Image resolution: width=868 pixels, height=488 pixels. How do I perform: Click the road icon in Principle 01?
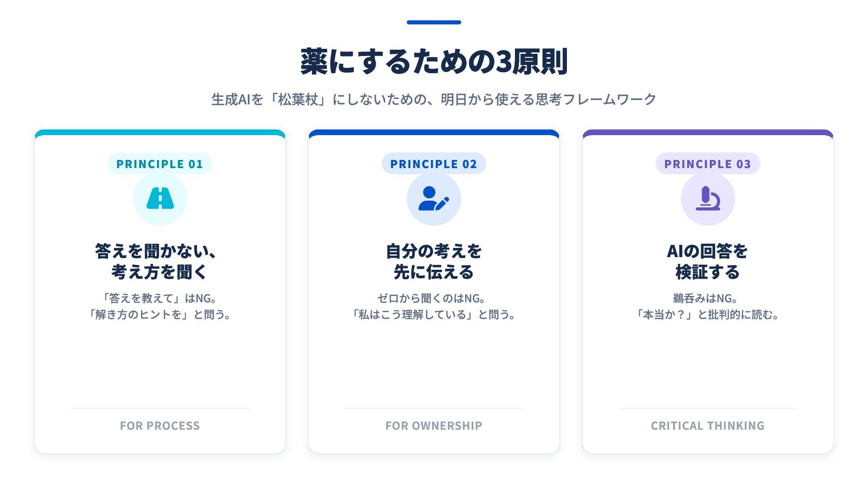click(160, 198)
